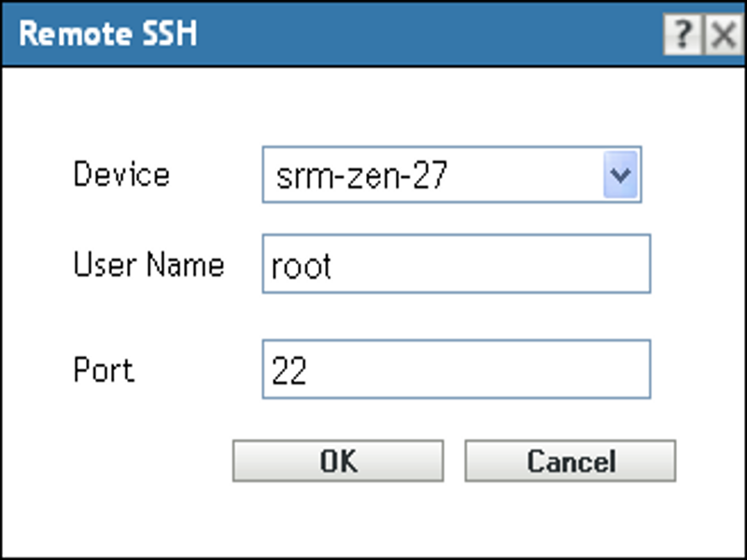
Task: Click the User Name label
Action: click(149, 264)
